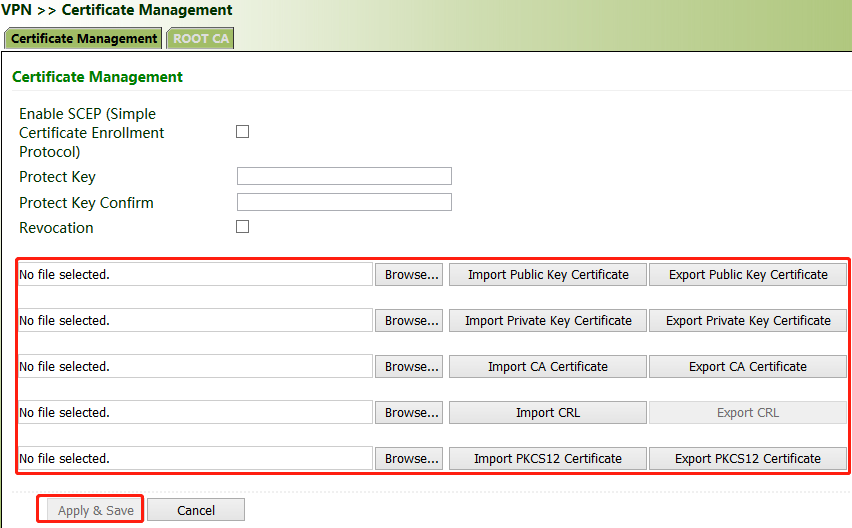This screenshot has height=528, width=852.
Task: Click the Cancel button
Action: 196,510
